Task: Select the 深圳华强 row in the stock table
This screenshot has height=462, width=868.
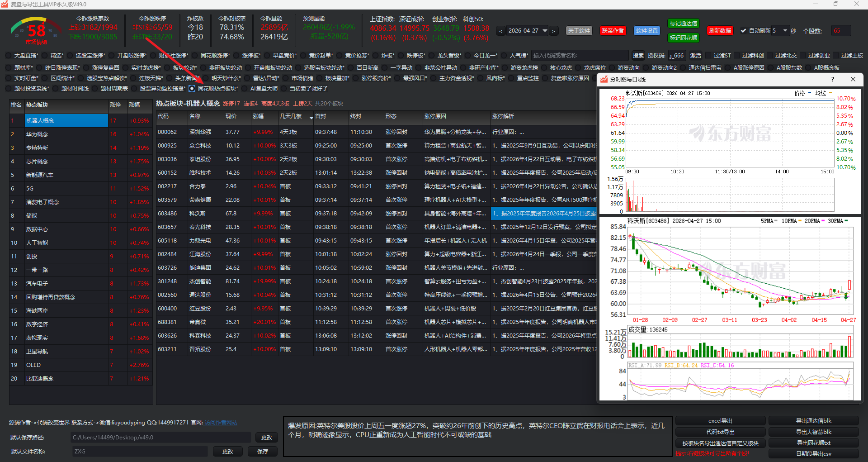Action: (x=200, y=132)
